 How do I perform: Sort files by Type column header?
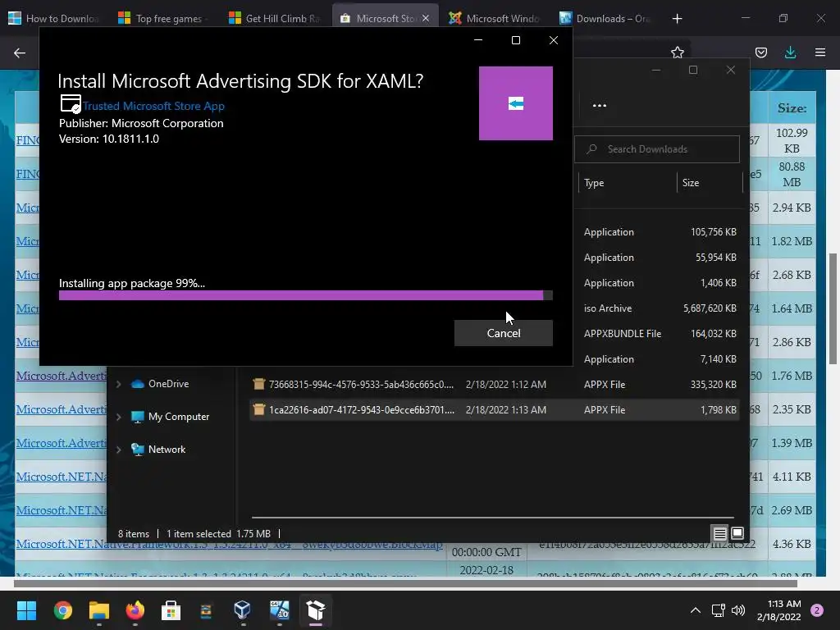coord(594,183)
